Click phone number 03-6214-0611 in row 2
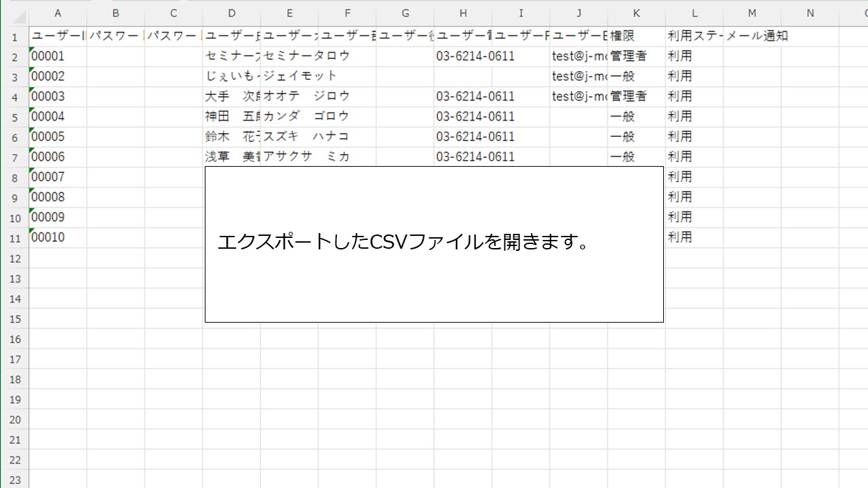This screenshot has height=488, width=868. pyautogui.click(x=463, y=56)
